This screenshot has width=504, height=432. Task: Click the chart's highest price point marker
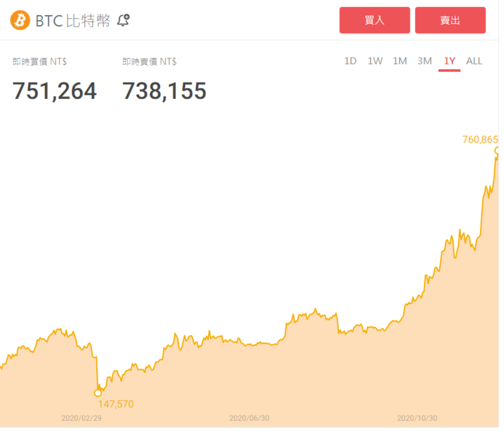497,151
